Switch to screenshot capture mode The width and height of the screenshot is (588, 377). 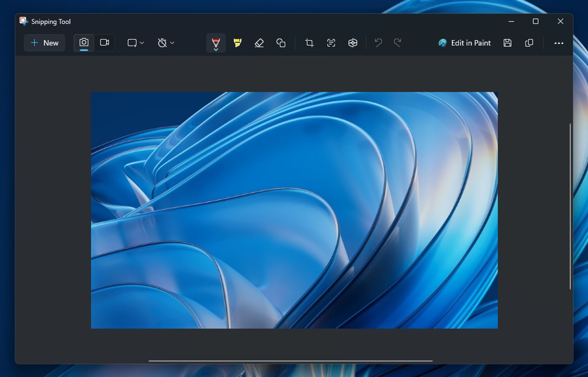(x=84, y=43)
